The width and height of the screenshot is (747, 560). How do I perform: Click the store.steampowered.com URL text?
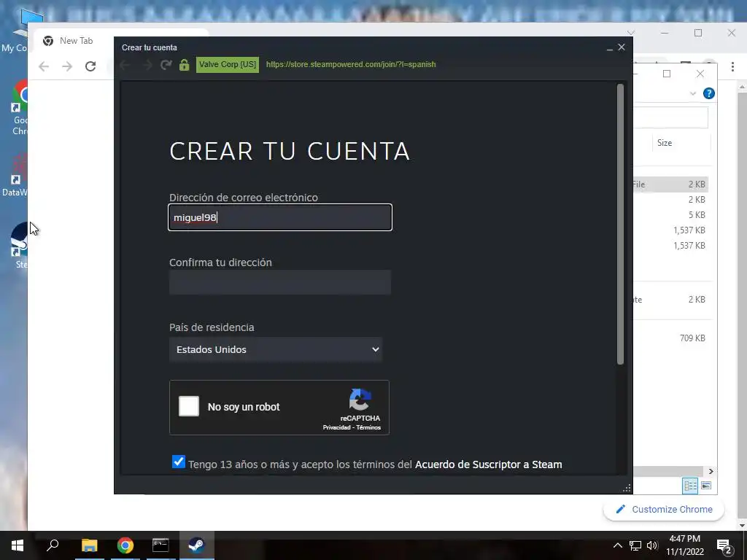click(351, 64)
